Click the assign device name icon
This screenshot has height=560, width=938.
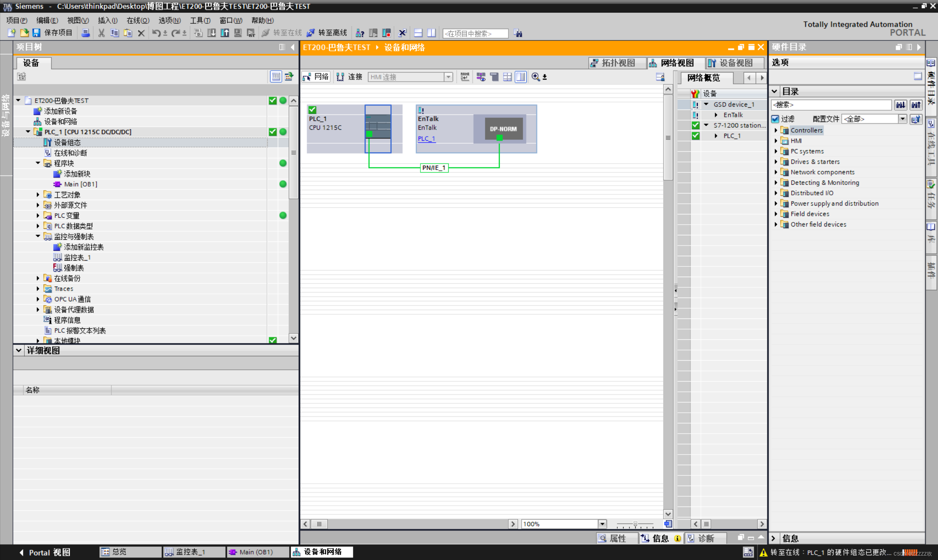[464, 77]
